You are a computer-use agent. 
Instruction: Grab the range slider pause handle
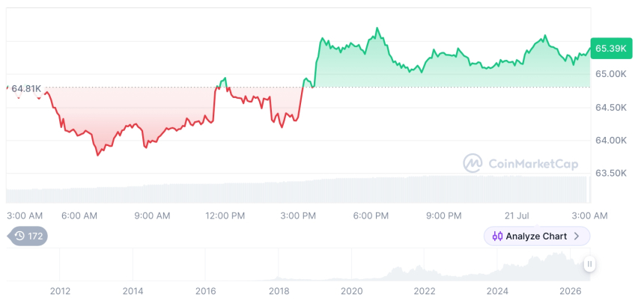tap(589, 264)
